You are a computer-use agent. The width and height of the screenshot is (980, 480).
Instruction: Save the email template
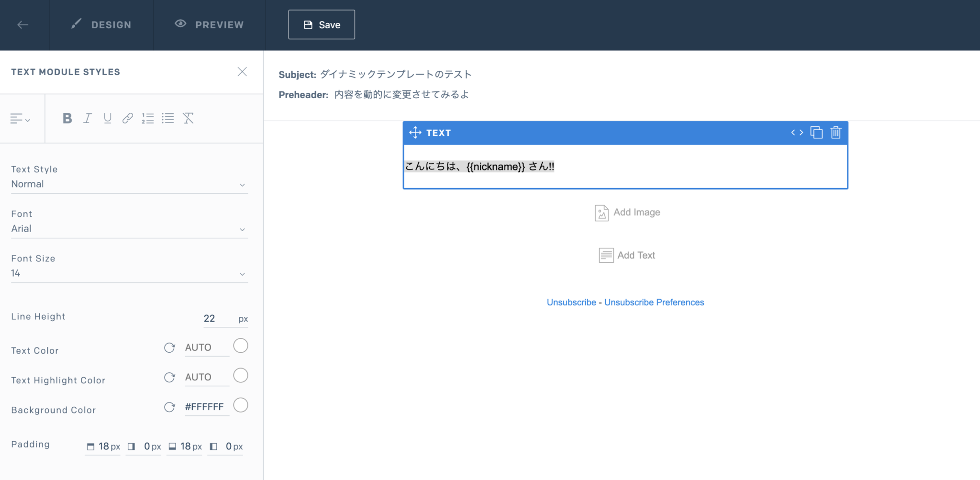click(321, 24)
